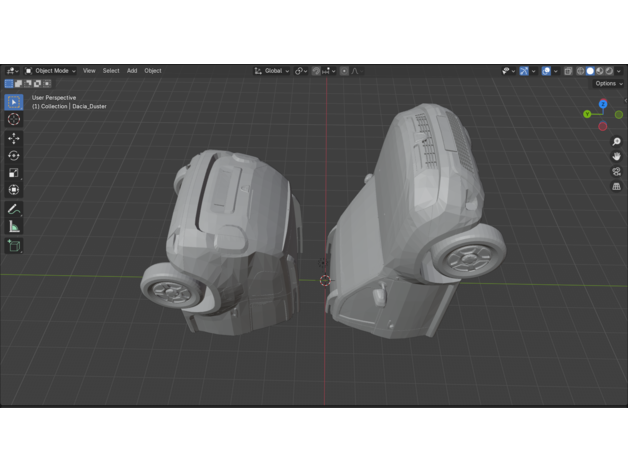Image resolution: width=628 pixels, height=472 pixels.
Task: Open the Add menu
Action: click(x=132, y=71)
